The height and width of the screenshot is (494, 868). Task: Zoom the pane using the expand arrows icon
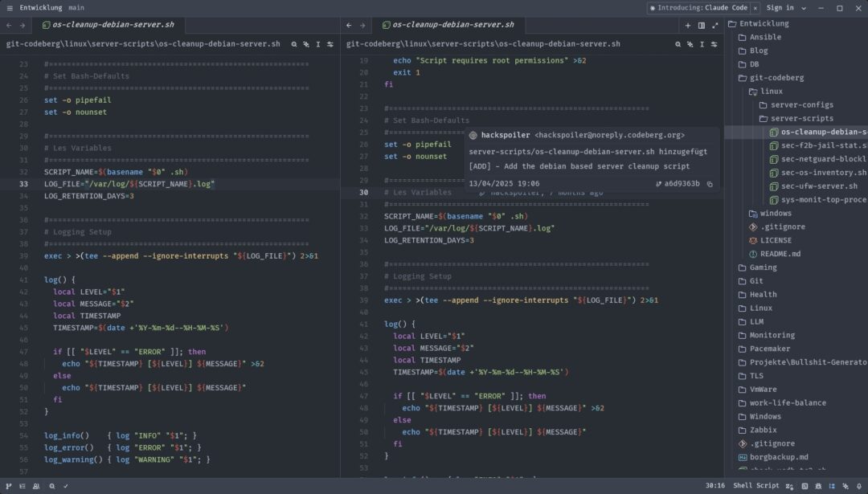coord(715,26)
